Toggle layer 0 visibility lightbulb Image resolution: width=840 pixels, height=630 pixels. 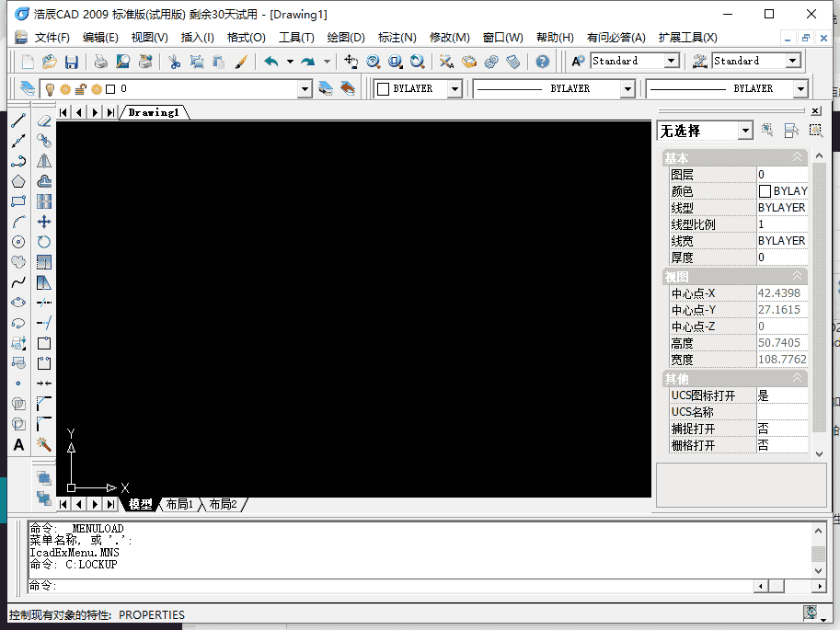click(48, 88)
